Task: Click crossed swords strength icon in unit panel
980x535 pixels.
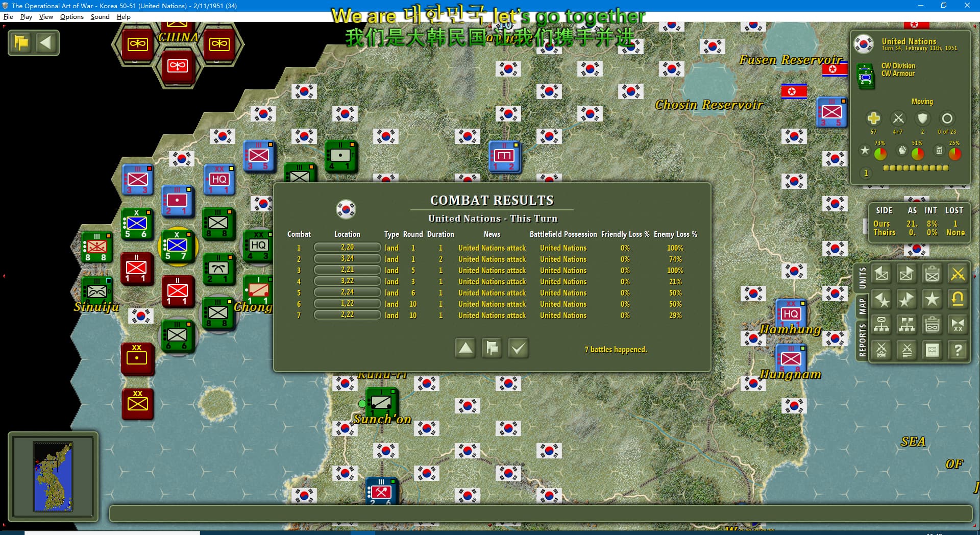Action: pyautogui.click(x=898, y=118)
